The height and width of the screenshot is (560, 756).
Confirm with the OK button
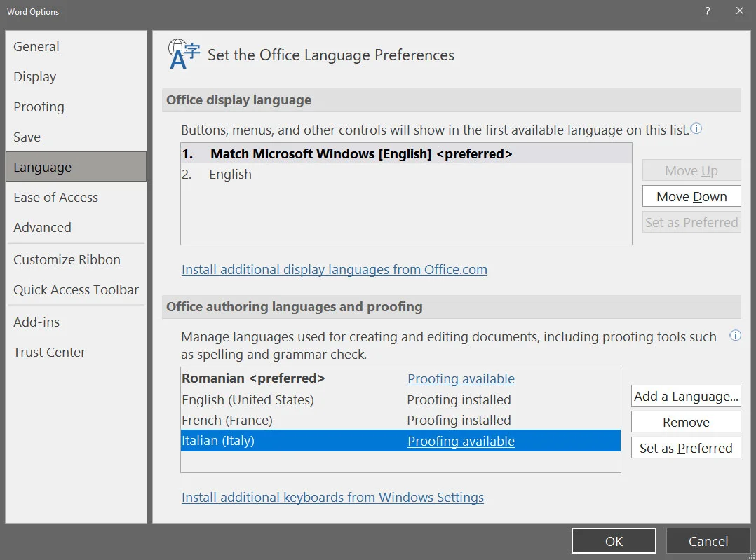tap(614, 541)
